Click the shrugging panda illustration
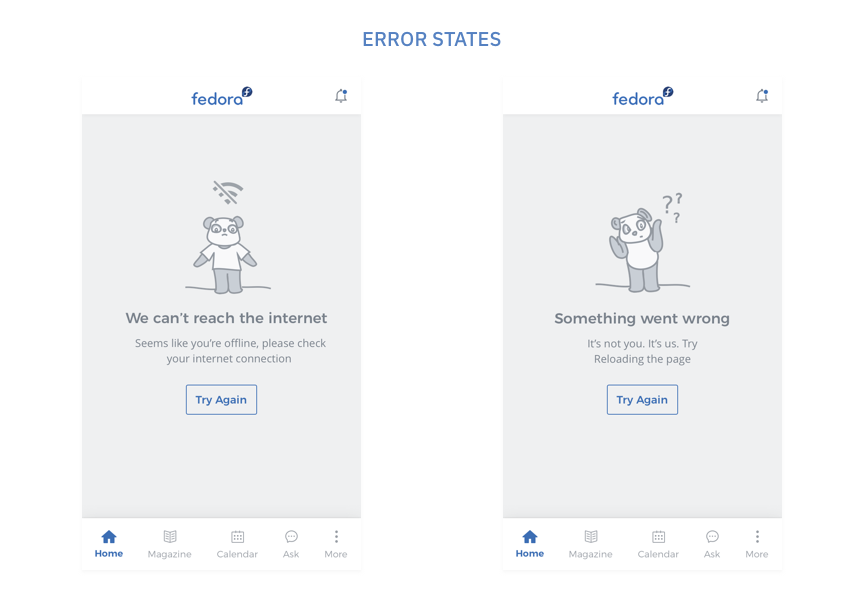Screen dimensions: 864x616 pyautogui.click(x=228, y=253)
